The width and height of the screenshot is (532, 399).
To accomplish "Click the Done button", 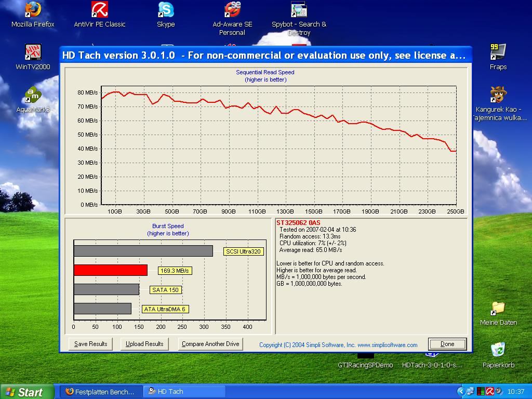I will 447,344.
